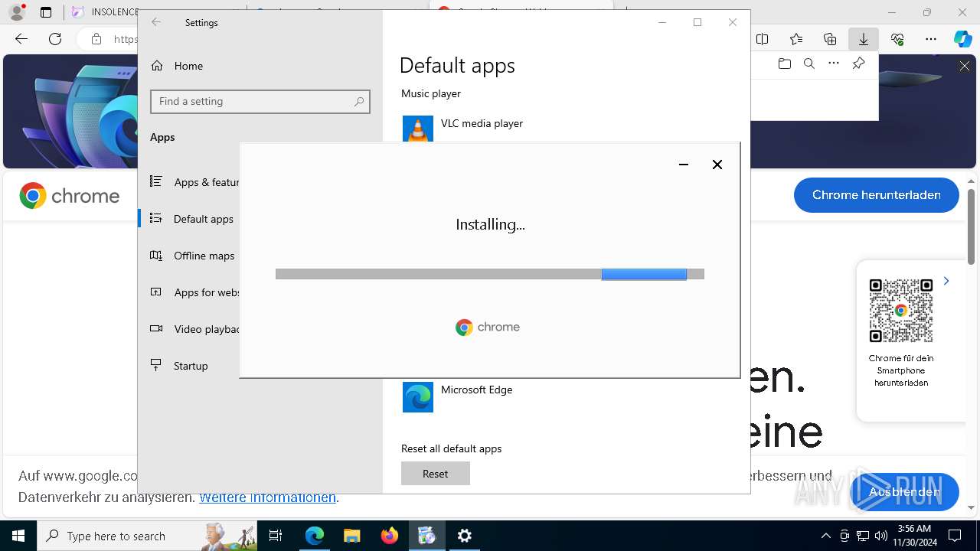The height and width of the screenshot is (551, 980).
Task: Open Edge collections icon
Action: 830,39
